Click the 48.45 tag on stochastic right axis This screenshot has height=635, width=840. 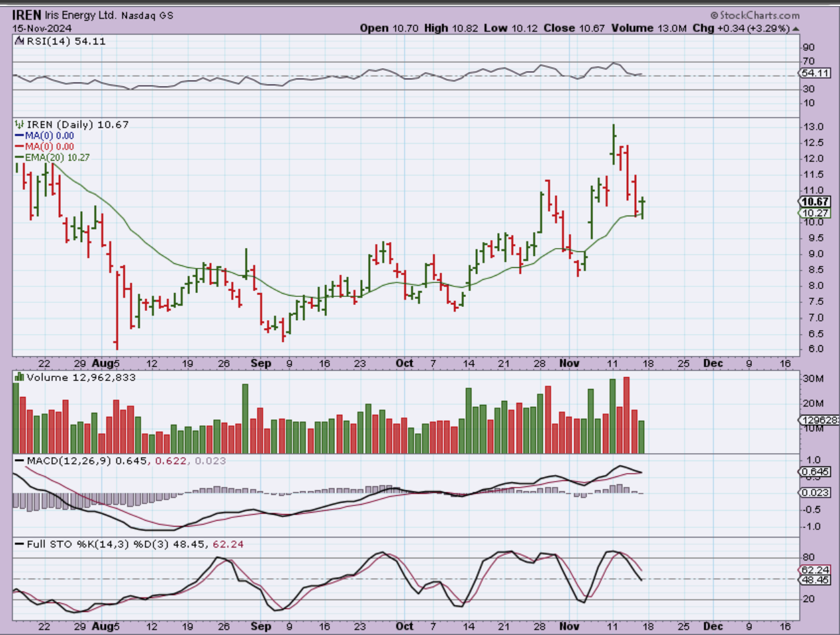point(815,580)
